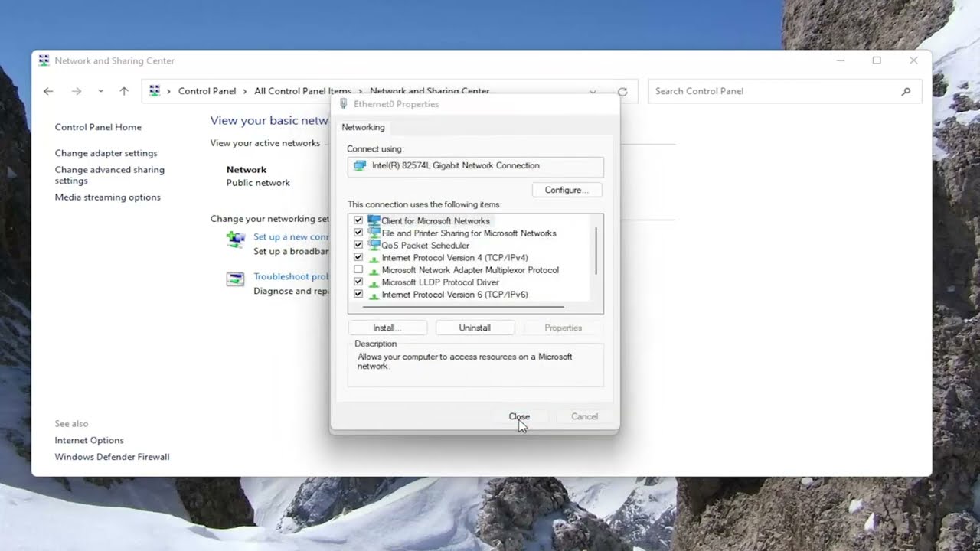Click the Troubleshoot problems icon

pos(236,279)
